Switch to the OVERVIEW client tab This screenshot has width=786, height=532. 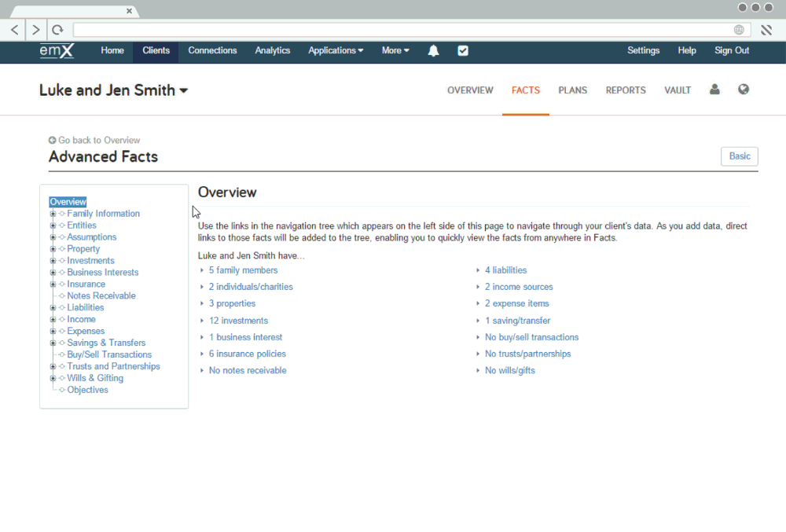470,90
